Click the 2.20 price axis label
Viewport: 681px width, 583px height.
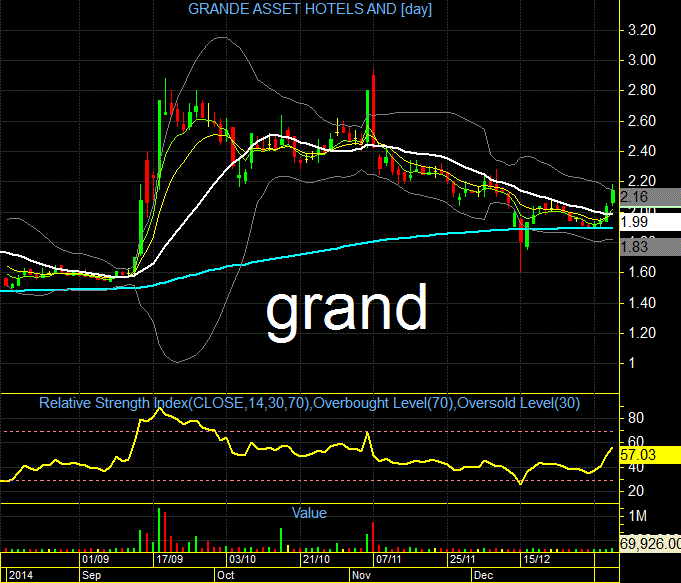click(x=641, y=181)
